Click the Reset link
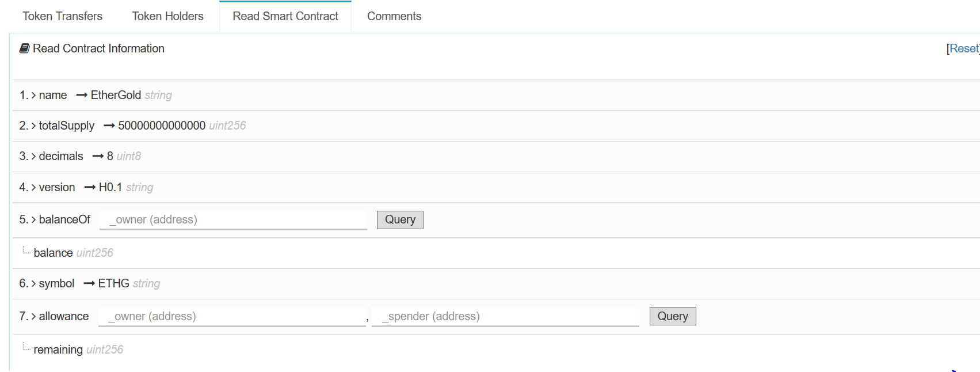 (x=963, y=48)
